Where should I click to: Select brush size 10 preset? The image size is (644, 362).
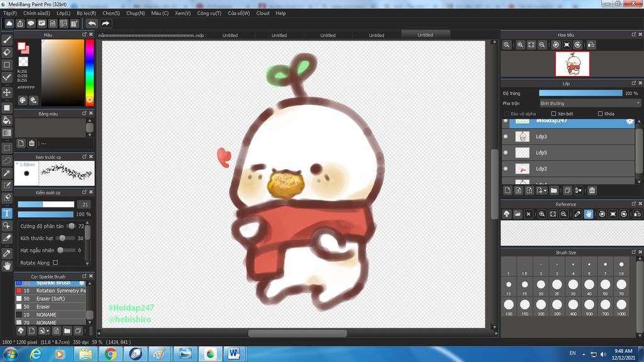pyautogui.click(x=621, y=266)
